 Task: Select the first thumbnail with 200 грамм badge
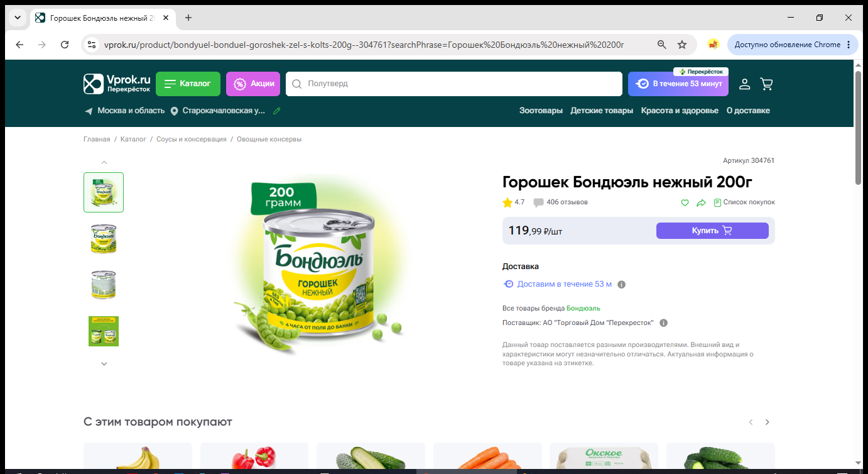[104, 192]
